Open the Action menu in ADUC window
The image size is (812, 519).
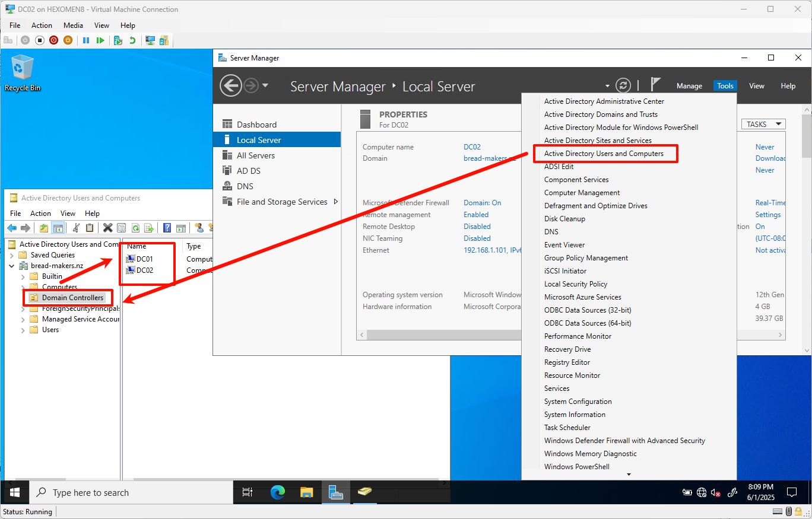click(x=40, y=214)
